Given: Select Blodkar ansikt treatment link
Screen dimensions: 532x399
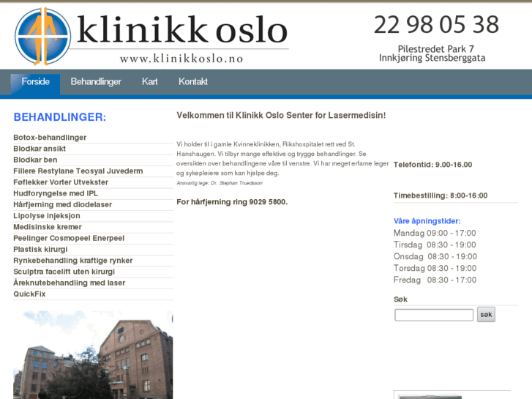Looking at the screenshot, I should pyautogui.click(x=40, y=149).
